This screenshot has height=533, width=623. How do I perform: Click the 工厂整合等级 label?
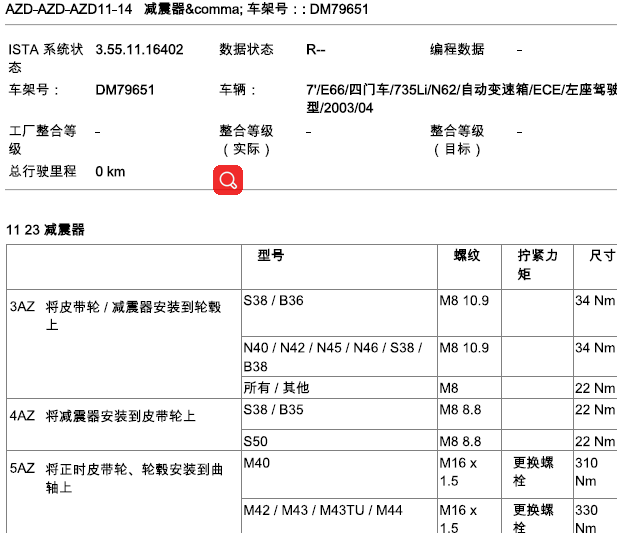[x=43, y=140]
